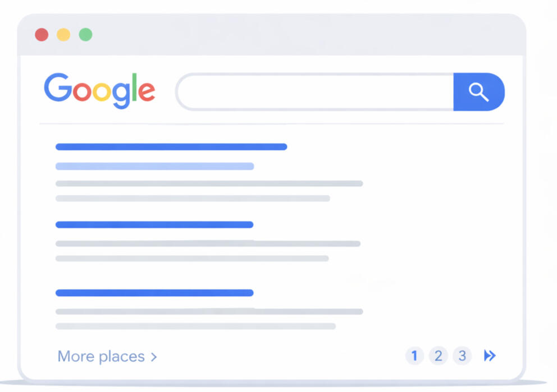Image resolution: width=557 pixels, height=392 pixels.
Task: Click the red close window dot
Action: point(42,35)
